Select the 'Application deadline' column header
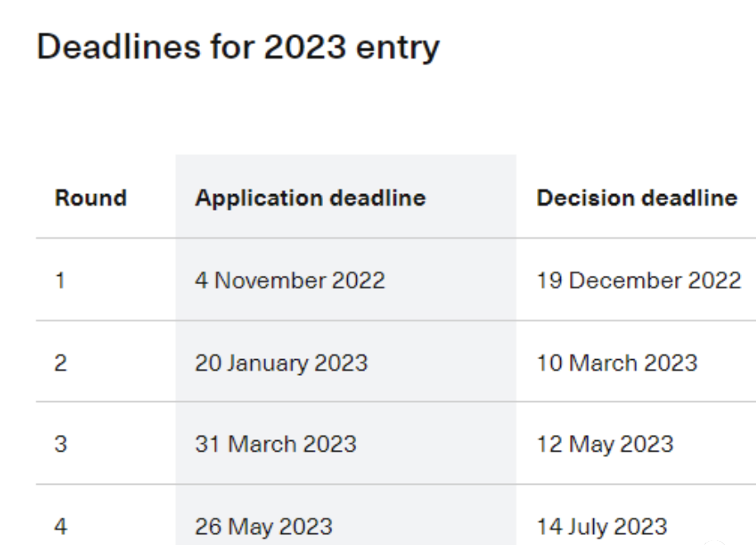 coord(310,198)
